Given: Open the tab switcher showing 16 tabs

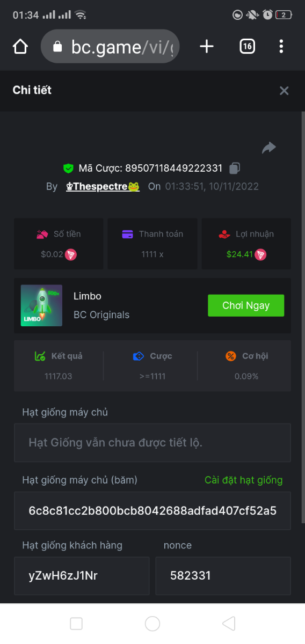Looking at the screenshot, I should 247,47.
